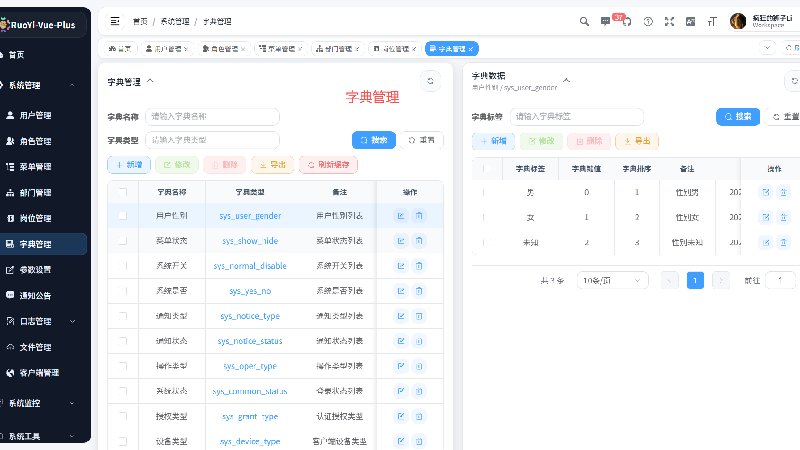This screenshot has height=450, width=800.
Task: Toggle the sidebar collapse hamburger icon
Action: click(115, 21)
